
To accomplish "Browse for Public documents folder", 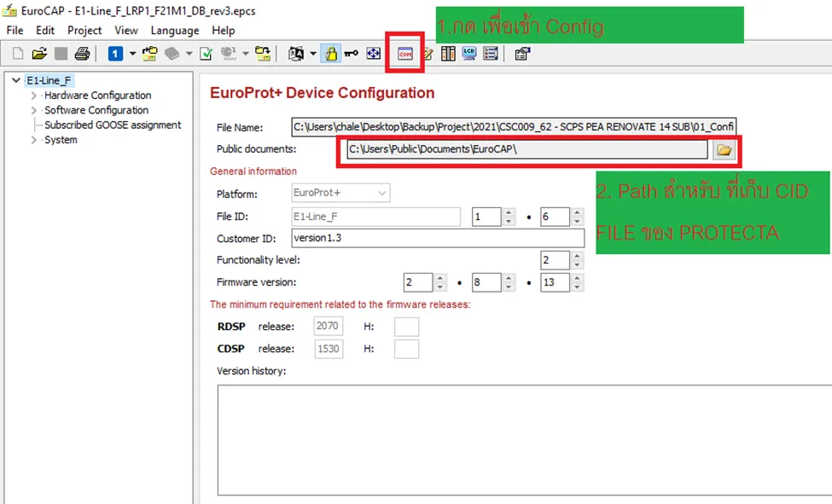I will click(724, 150).
